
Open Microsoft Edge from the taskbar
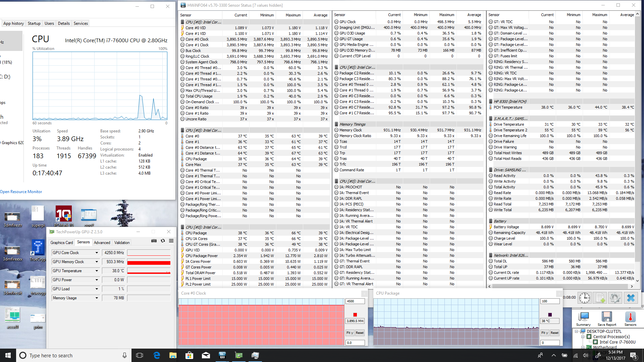point(156,355)
